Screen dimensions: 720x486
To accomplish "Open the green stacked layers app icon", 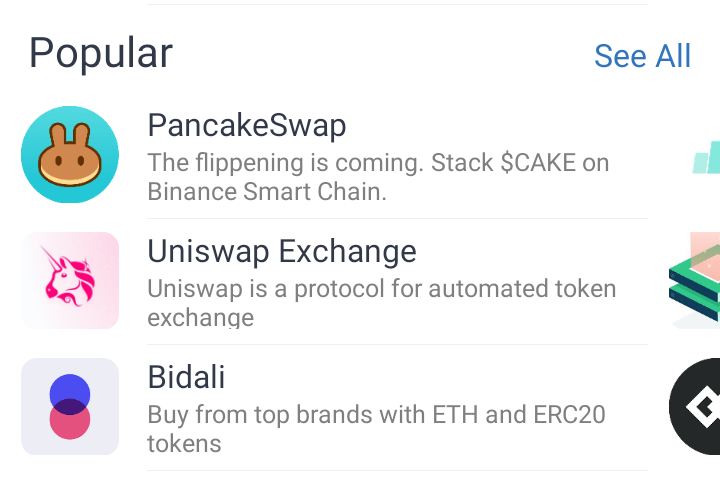I will click(x=694, y=280).
